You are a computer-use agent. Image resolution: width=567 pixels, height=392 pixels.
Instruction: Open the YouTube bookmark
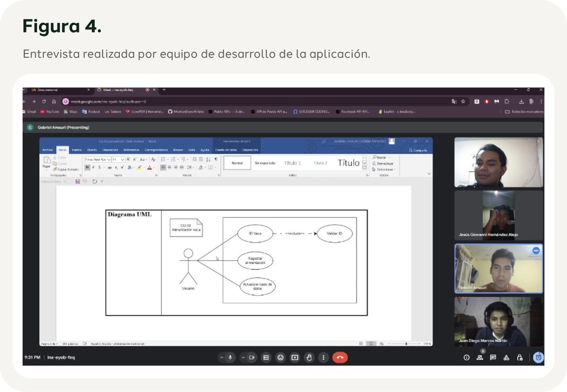[50, 112]
